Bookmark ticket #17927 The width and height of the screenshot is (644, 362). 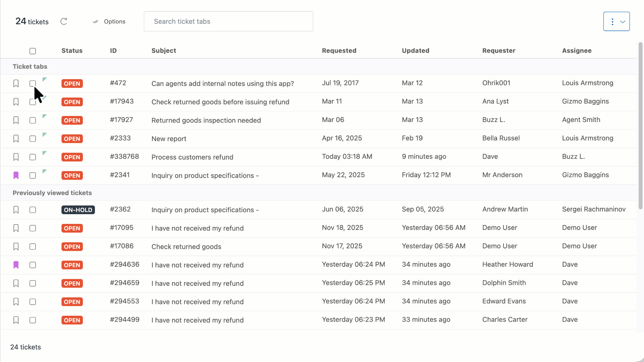[16, 120]
